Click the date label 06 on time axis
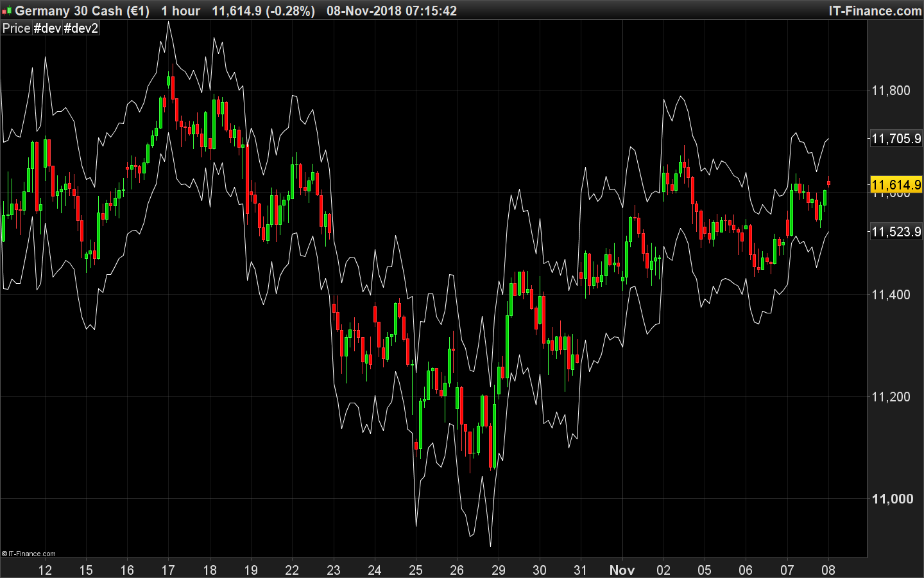The height and width of the screenshot is (578, 924). click(746, 570)
